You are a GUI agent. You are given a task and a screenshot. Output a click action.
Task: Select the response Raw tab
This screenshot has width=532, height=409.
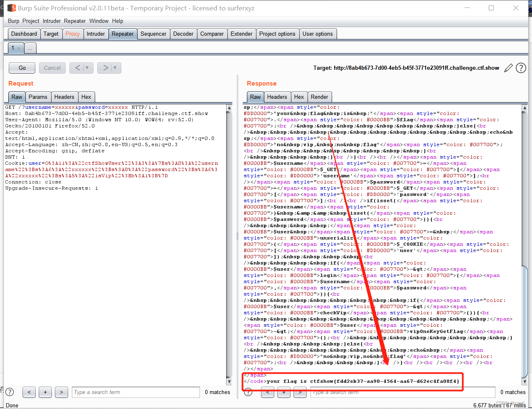tap(255, 97)
